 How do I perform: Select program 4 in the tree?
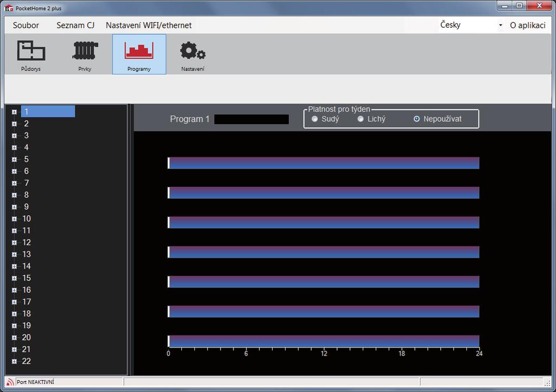(x=26, y=148)
